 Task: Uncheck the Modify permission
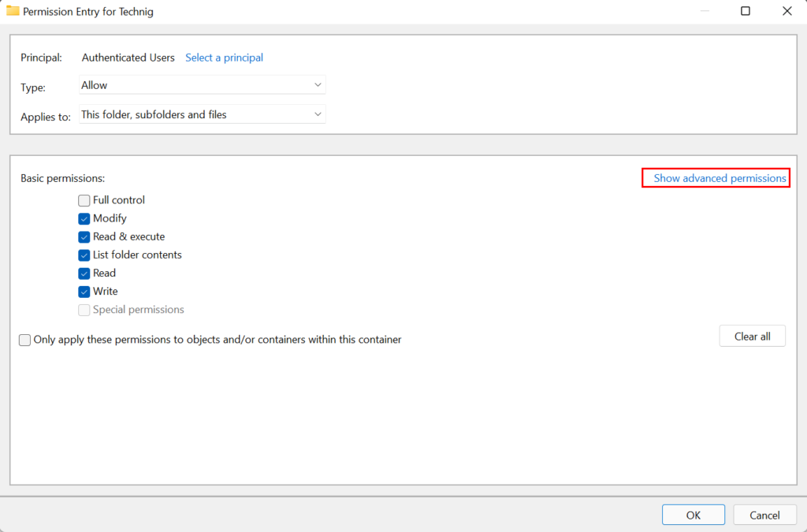(x=84, y=218)
